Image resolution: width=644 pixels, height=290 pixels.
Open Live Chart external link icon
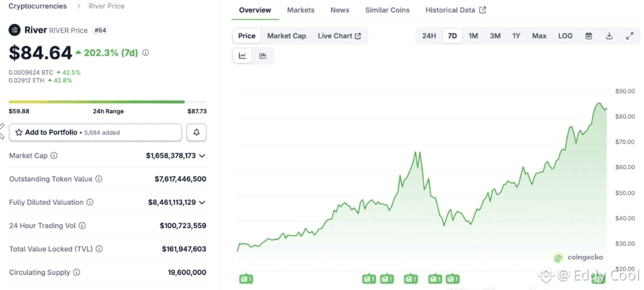[358, 36]
